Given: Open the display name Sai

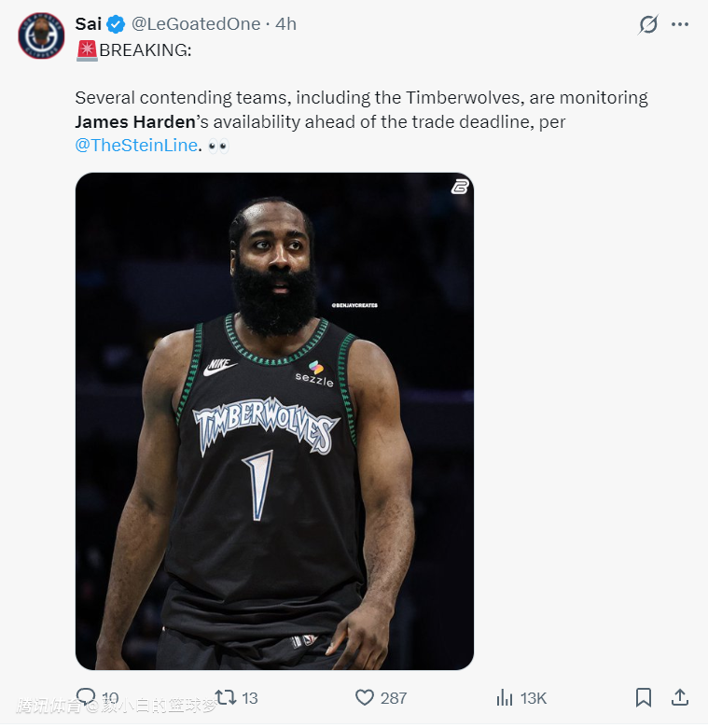Looking at the screenshot, I should tap(89, 24).
